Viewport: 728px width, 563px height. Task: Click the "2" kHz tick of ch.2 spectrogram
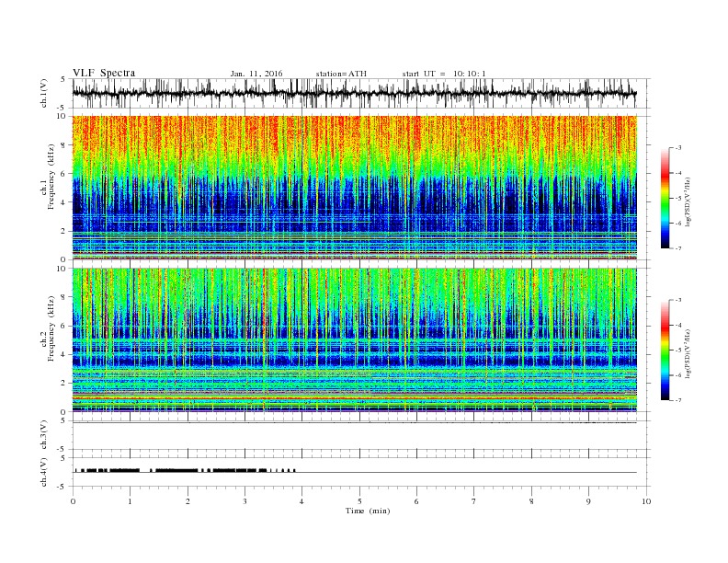pos(63,384)
